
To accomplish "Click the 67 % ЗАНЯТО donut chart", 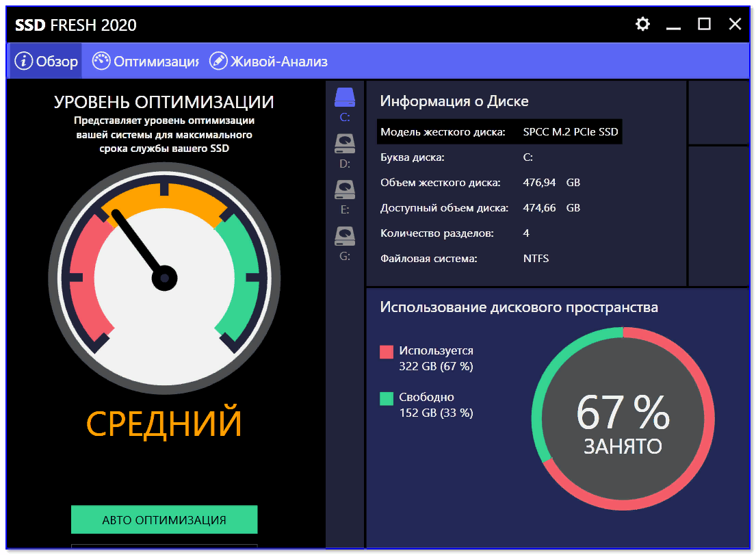I will tap(623, 419).
